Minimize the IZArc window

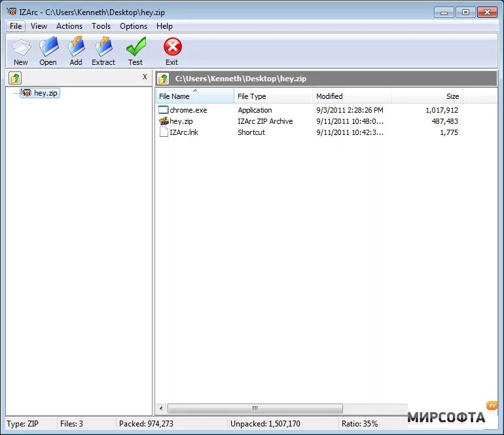click(x=444, y=12)
